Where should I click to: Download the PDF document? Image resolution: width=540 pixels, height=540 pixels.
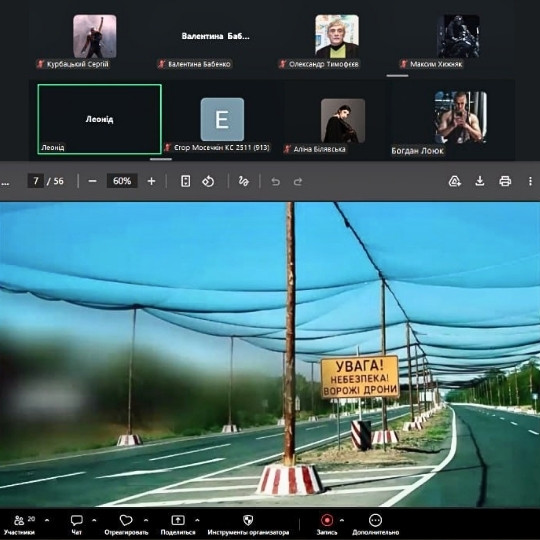(480, 181)
